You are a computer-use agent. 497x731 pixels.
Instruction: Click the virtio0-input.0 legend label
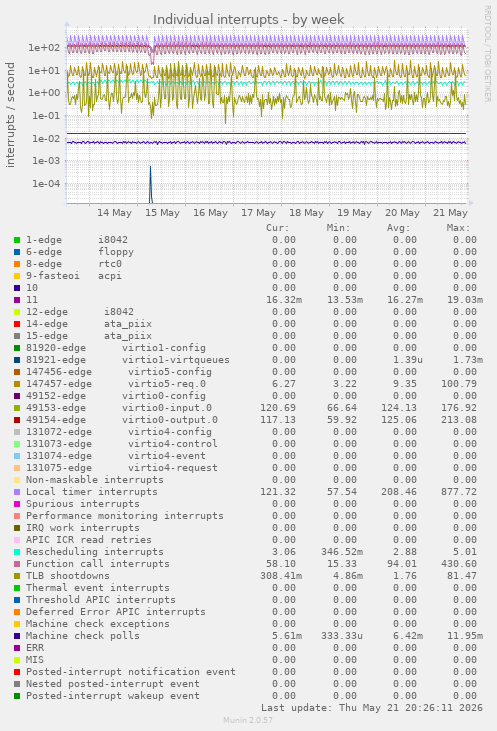point(167,408)
